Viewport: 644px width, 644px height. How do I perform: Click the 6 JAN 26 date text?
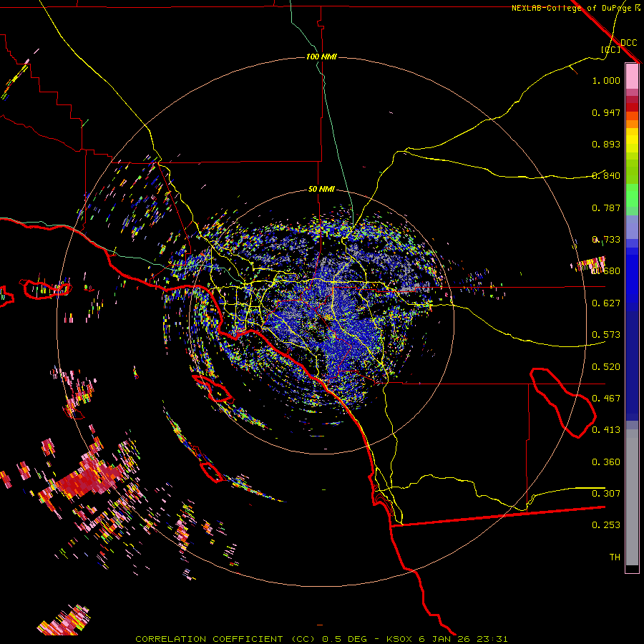point(444,639)
